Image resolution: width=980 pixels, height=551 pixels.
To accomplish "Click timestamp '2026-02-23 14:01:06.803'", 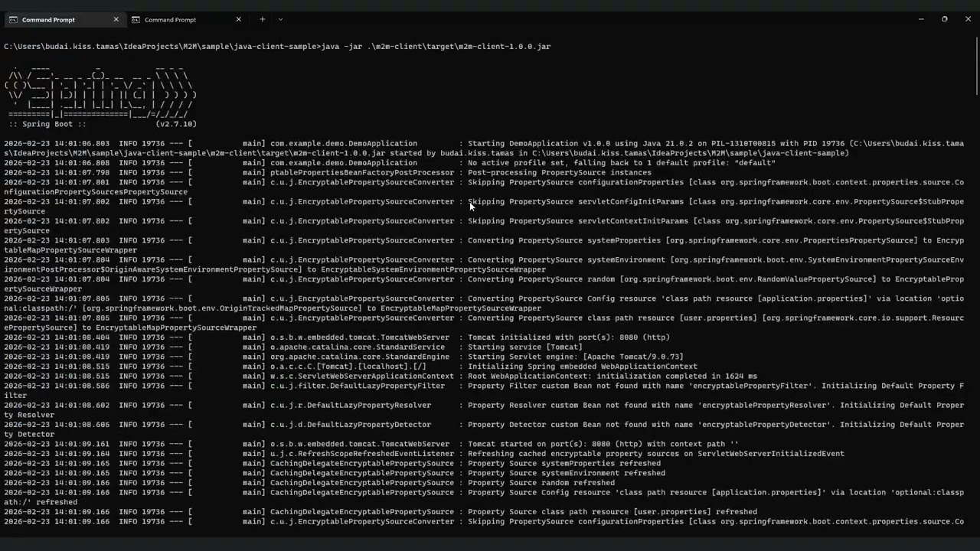I will [x=57, y=144].
